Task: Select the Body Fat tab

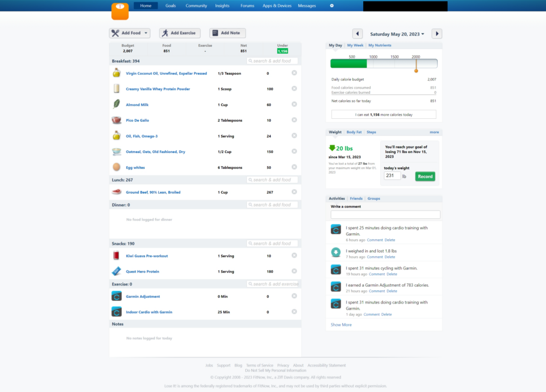Action: point(354,132)
